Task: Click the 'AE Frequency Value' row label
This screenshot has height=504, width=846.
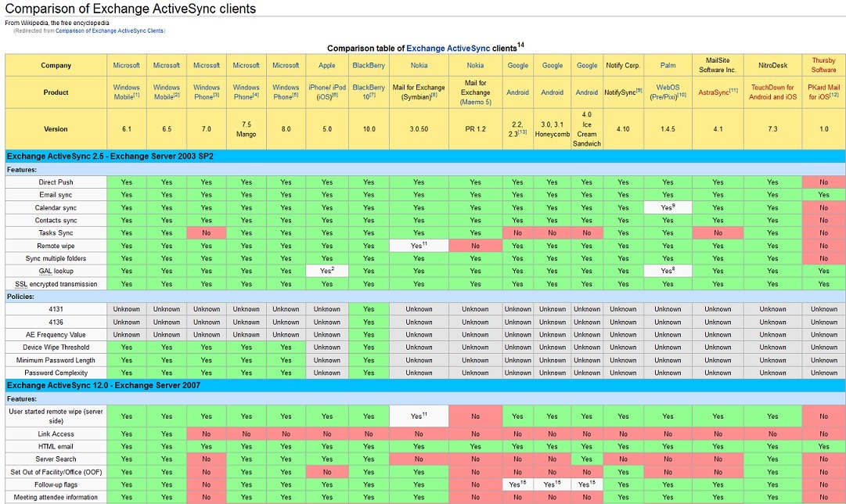Action: (56, 334)
